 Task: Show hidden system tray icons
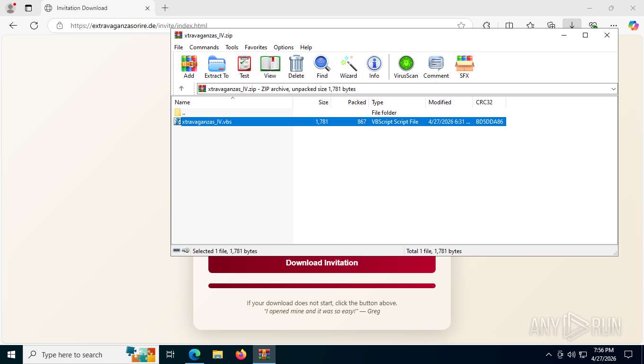click(x=549, y=355)
